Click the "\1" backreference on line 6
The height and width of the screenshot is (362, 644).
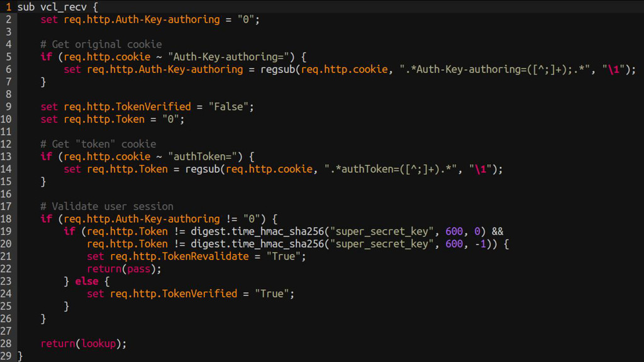pyautogui.click(x=614, y=69)
